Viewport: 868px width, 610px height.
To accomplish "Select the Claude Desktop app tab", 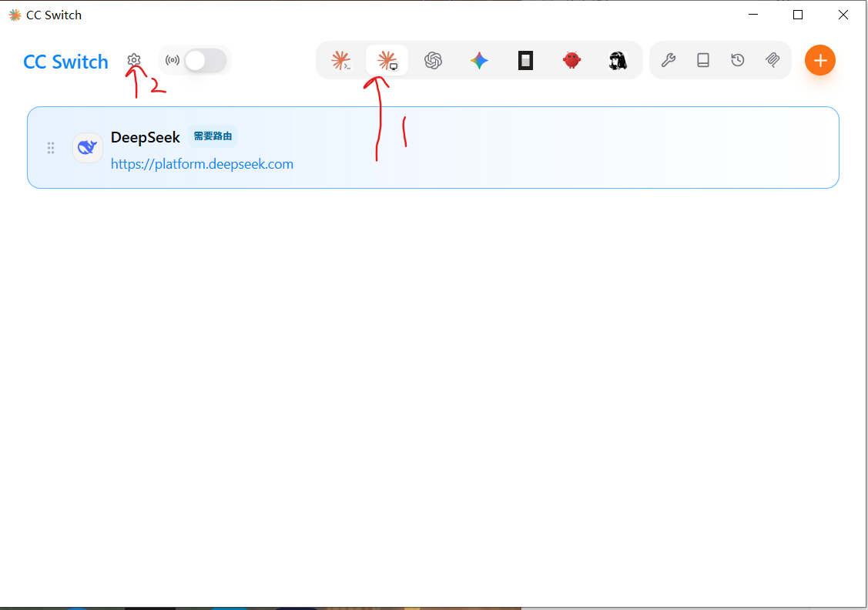I will click(387, 60).
